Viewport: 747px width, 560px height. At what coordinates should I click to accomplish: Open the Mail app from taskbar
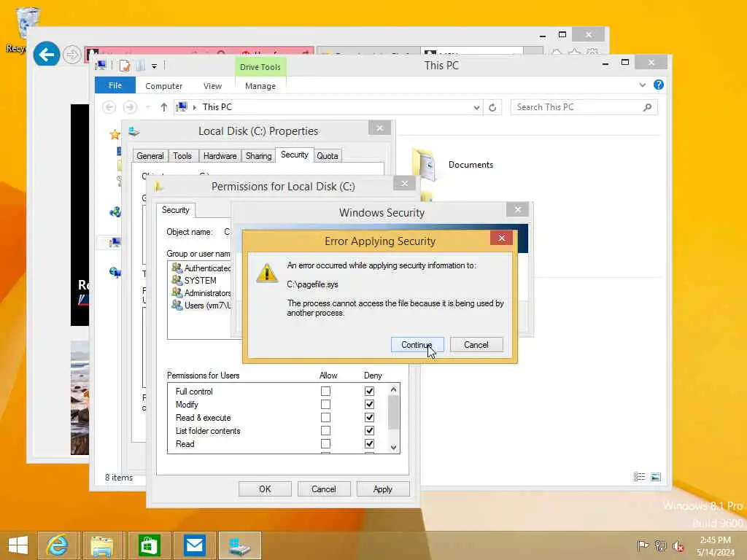(194, 545)
